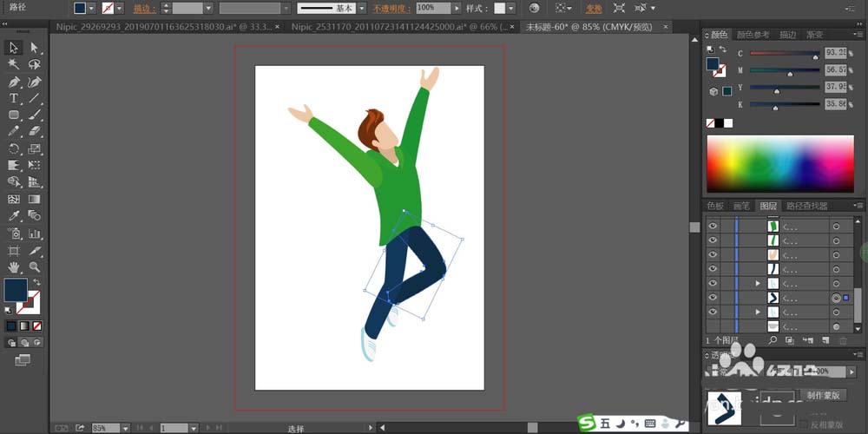Image resolution: width=868 pixels, height=434 pixels.
Task: Swap fill and stroke in toolbox
Action: 37,282
